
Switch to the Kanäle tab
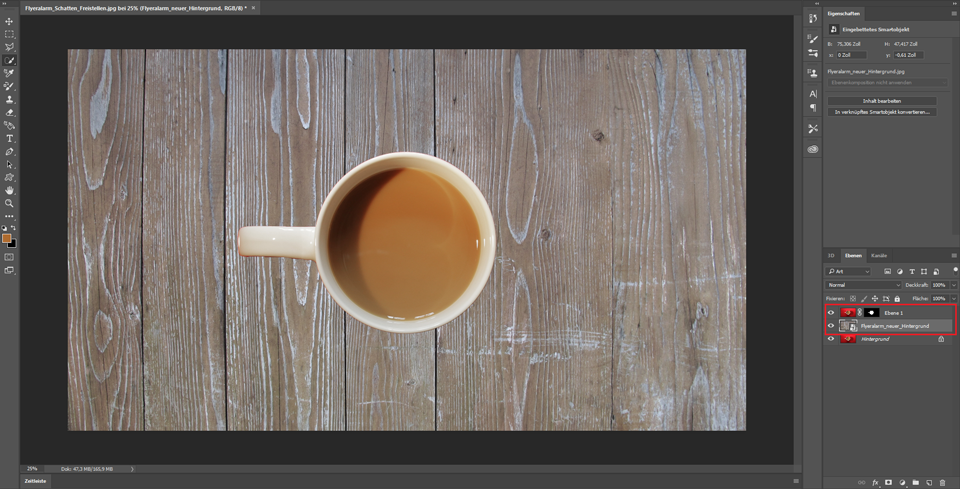click(x=878, y=256)
